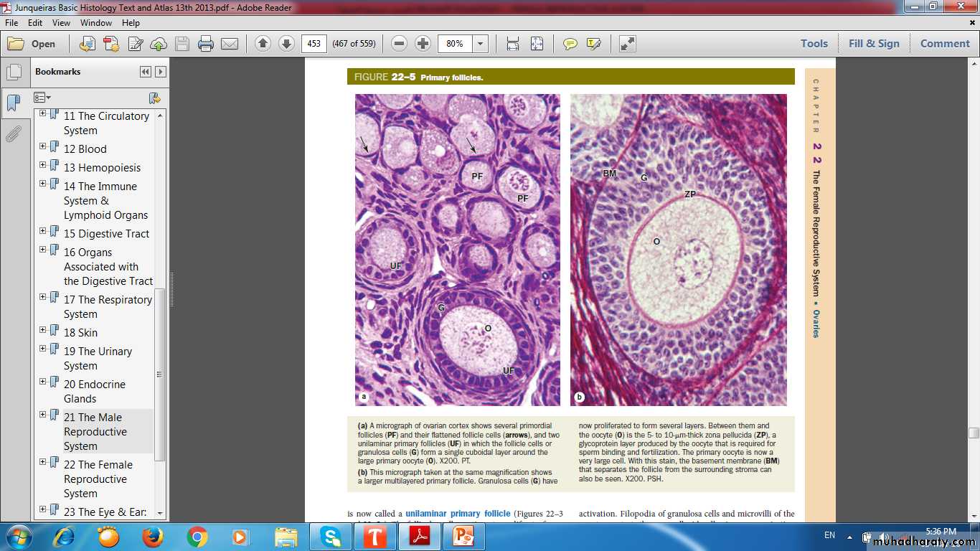Go to previous page with up arrow
Viewport: 980px width, 551px height.
point(263,44)
